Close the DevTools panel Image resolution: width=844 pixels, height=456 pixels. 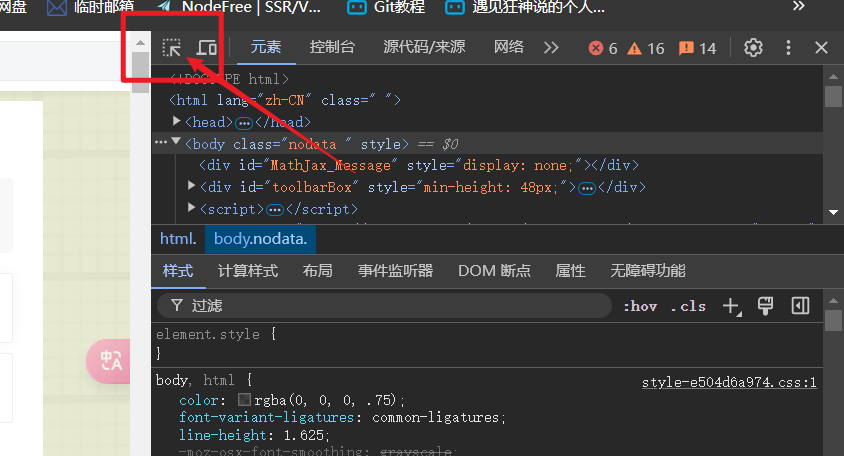click(821, 48)
